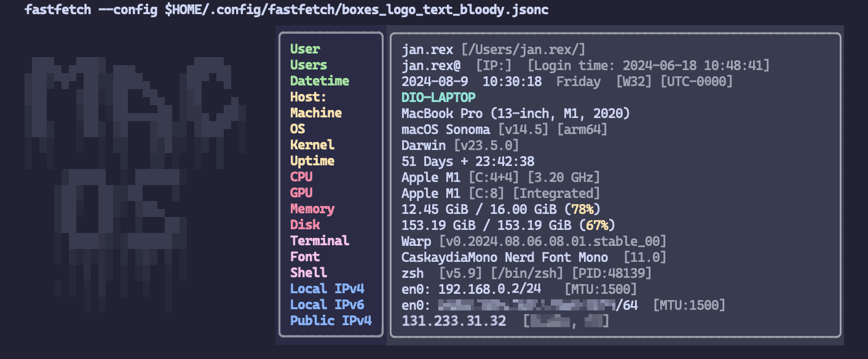Screen dimensions: 868x359
Task: Click the '[PID:48139]' text
Action: click(x=612, y=273)
